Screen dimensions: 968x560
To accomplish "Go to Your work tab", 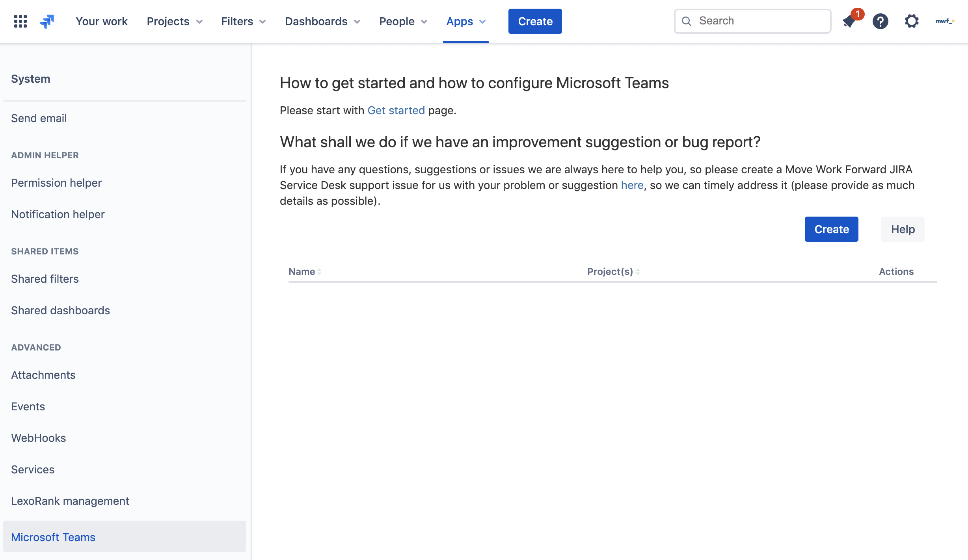I will [x=102, y=21].
